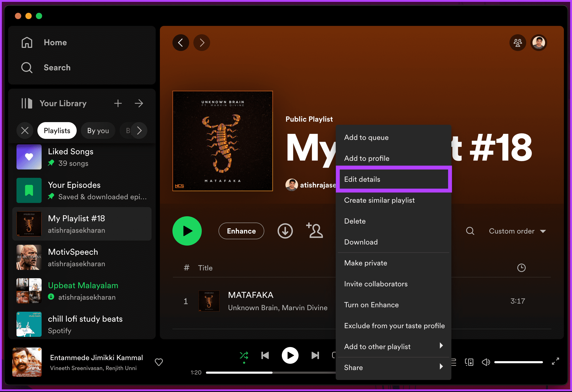572x392 pixels.
Task: Create a new playlist with plus icon
Action: 118,103
